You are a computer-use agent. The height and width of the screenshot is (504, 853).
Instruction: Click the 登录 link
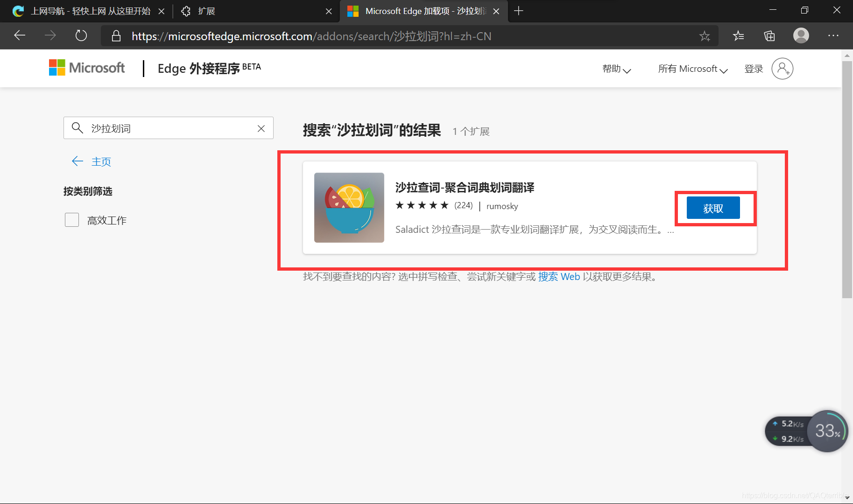(x=754, y=69)
